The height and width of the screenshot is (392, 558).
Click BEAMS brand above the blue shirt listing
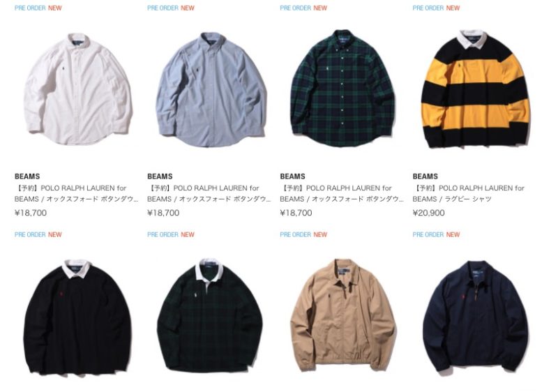(x=160, y=176)
